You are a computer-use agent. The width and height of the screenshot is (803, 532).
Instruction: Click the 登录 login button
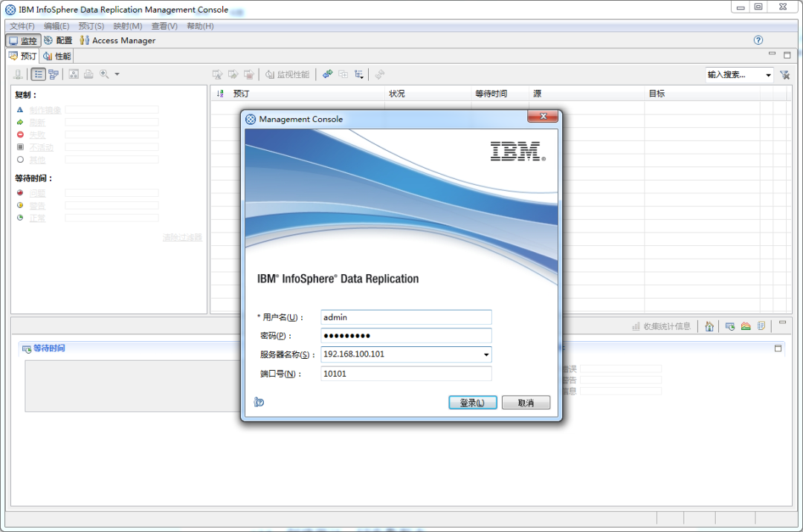473,403
